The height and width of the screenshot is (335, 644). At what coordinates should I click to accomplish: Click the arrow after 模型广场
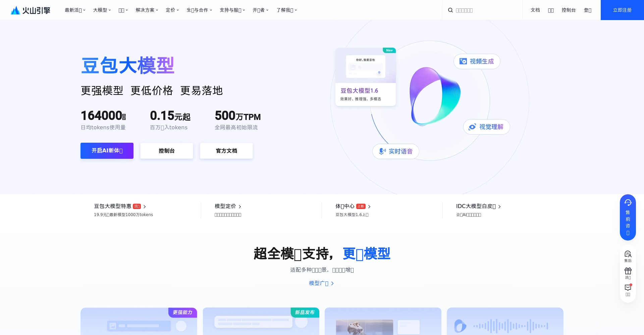click(332, 283)
